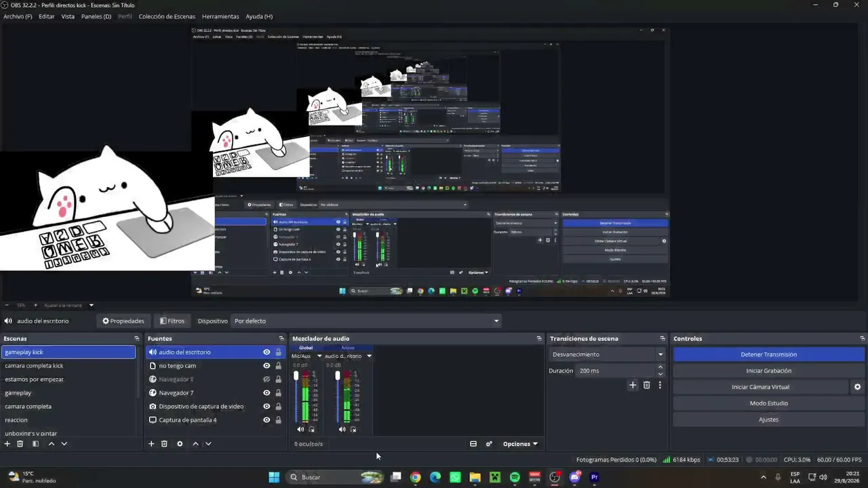Open advanced audio properties gears icon
The width and height of the screenshot is (868, 488).
coord(489,444)
